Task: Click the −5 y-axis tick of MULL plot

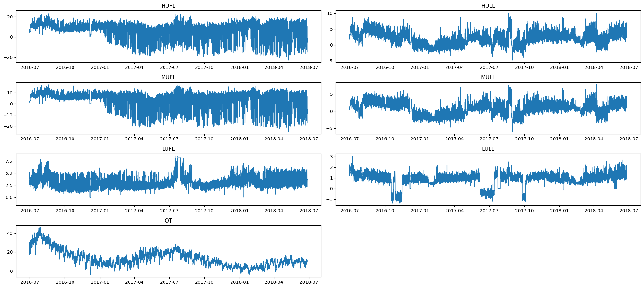Action: pyautogui.click(x=330, y=128)
